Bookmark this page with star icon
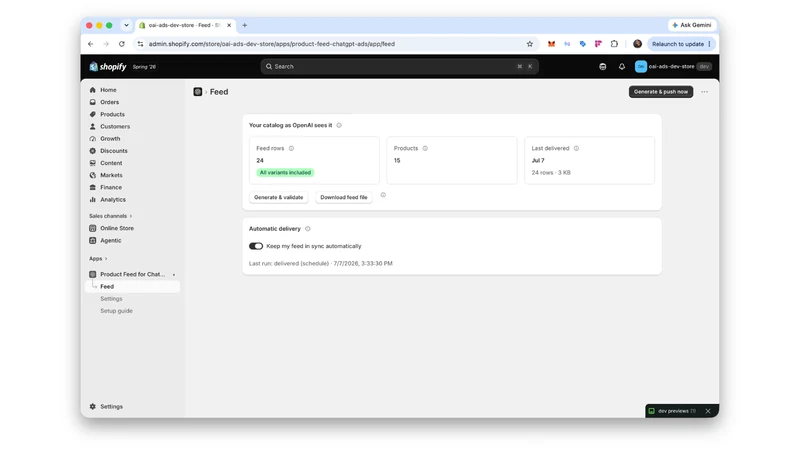The height and width of the screenshot is (450, 800). pos(530,44)
